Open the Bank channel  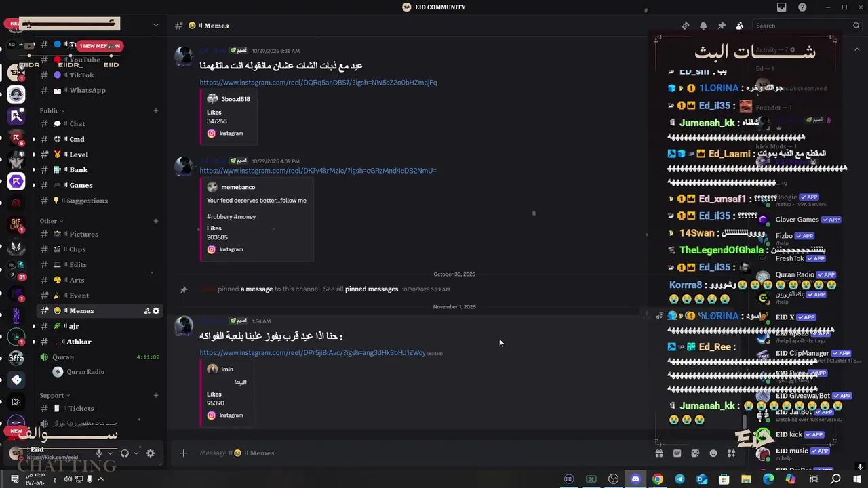[99, 170]
